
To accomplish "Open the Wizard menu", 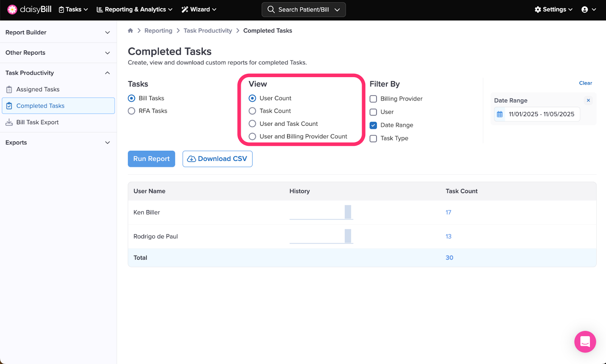I will (199, 9).
